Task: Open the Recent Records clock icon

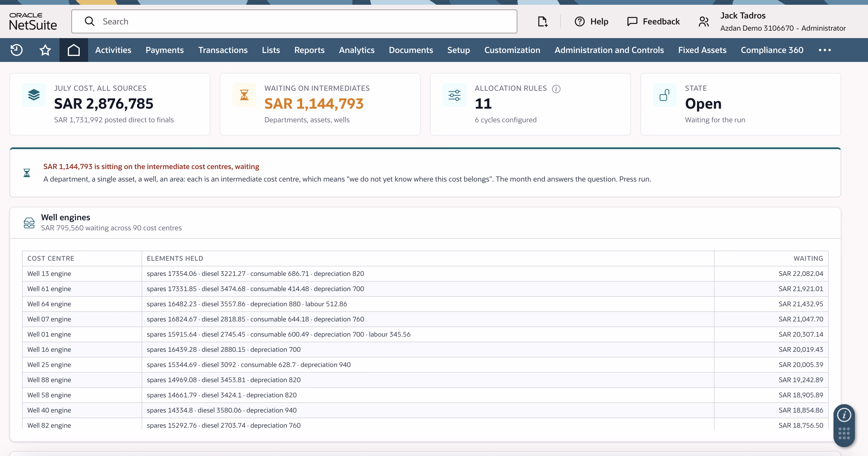Action: coord(16,50)
